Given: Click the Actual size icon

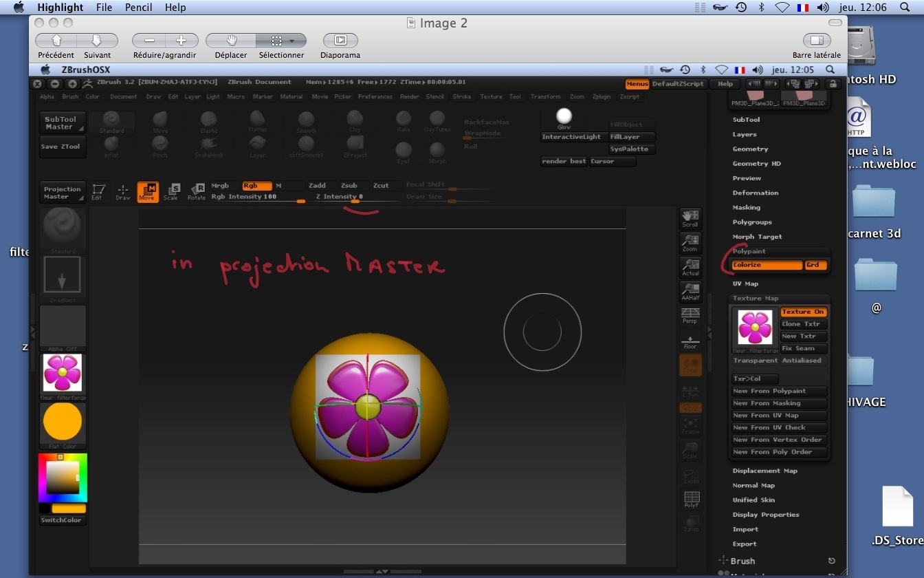Looking at the screenshot, I should (690, 268).
